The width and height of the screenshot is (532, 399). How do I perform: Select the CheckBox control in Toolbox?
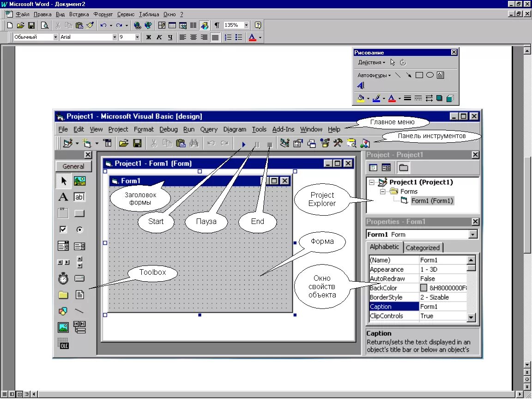pyautogui.click(x=63, y=230)
